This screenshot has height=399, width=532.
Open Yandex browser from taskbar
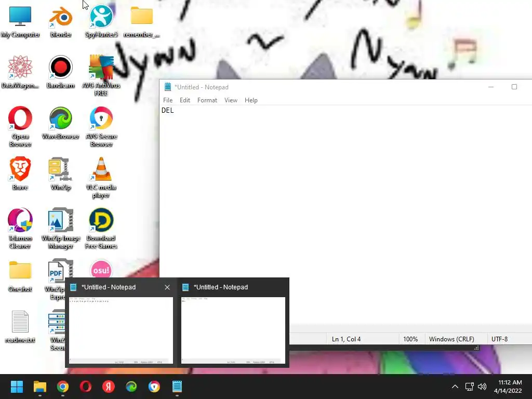[x=109, y=387]
